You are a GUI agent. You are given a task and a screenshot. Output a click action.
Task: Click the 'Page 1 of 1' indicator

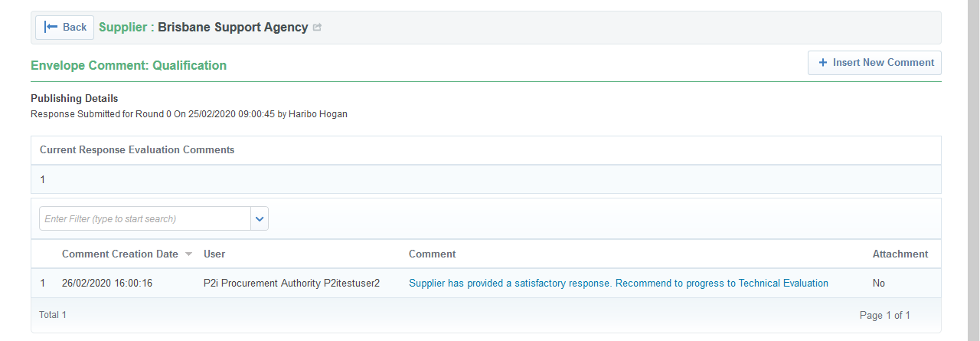[x=884, y=315]
